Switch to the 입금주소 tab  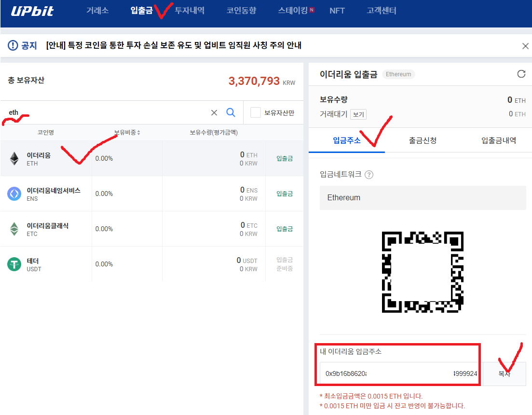click(347, 140)
